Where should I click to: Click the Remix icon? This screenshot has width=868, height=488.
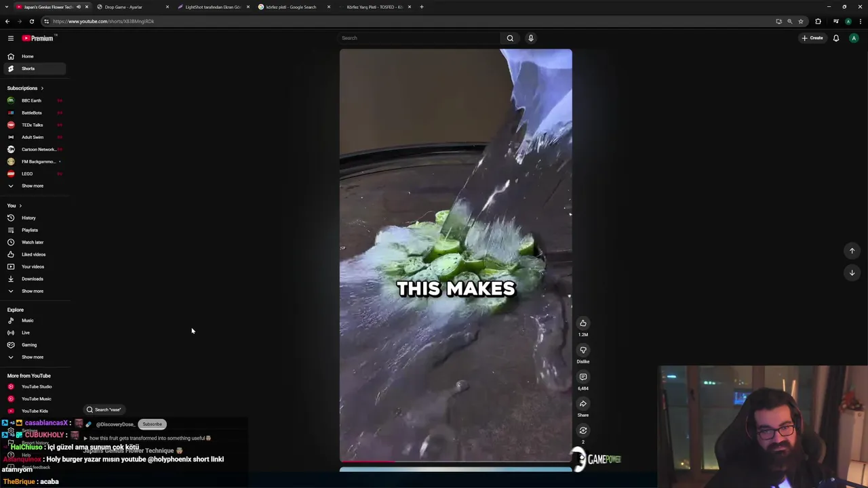point(583,430)
